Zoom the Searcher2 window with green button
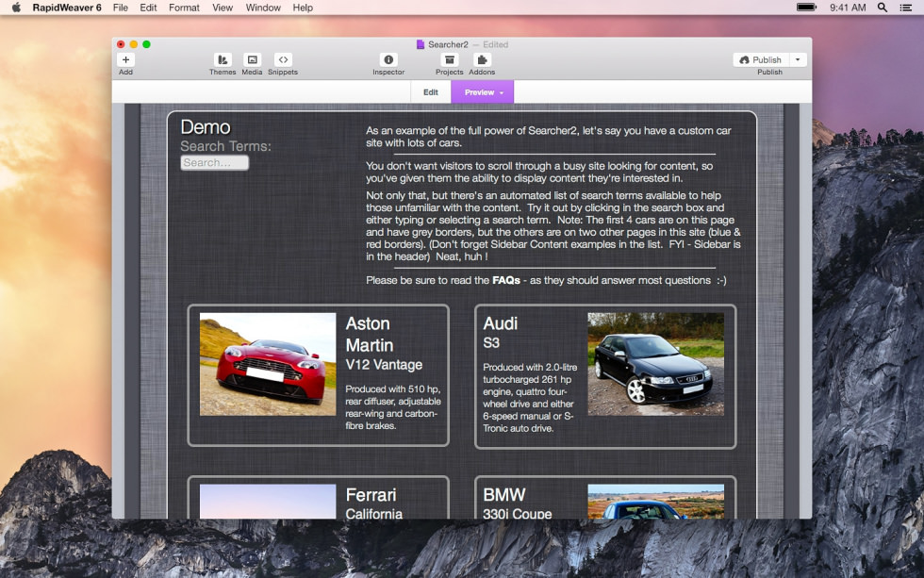 click(147, 44)
